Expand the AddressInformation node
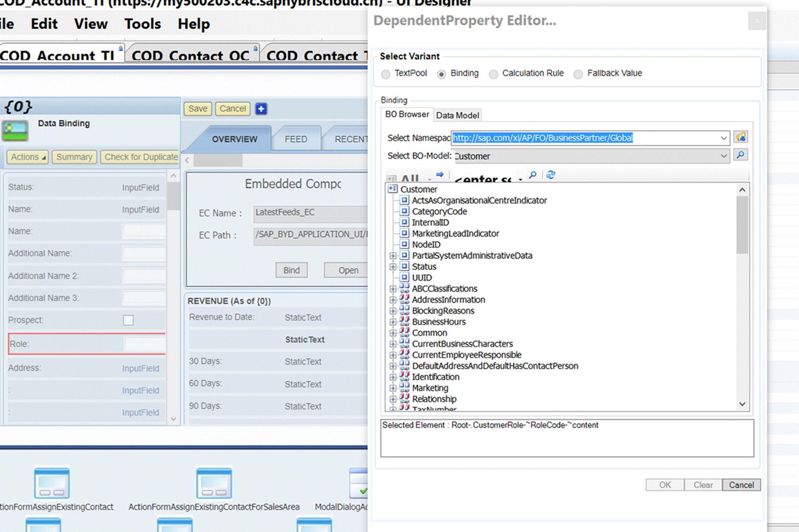 [x=393, y=300]
